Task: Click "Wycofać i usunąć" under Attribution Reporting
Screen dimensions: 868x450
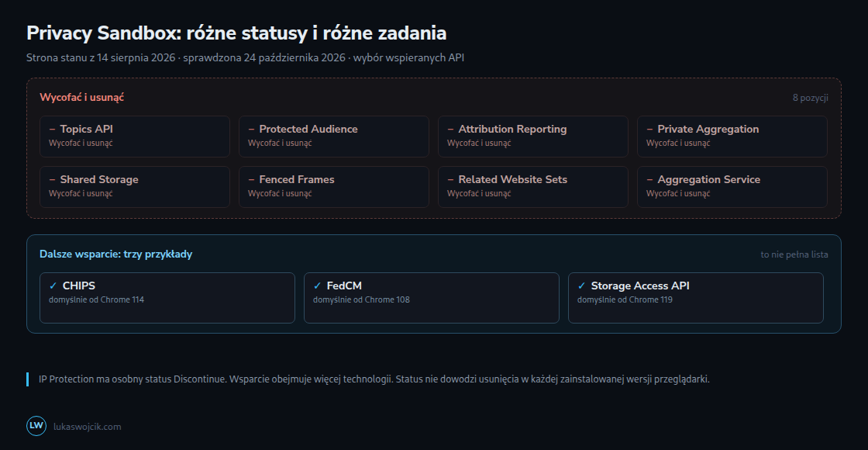Action: (x=480, y=143)
